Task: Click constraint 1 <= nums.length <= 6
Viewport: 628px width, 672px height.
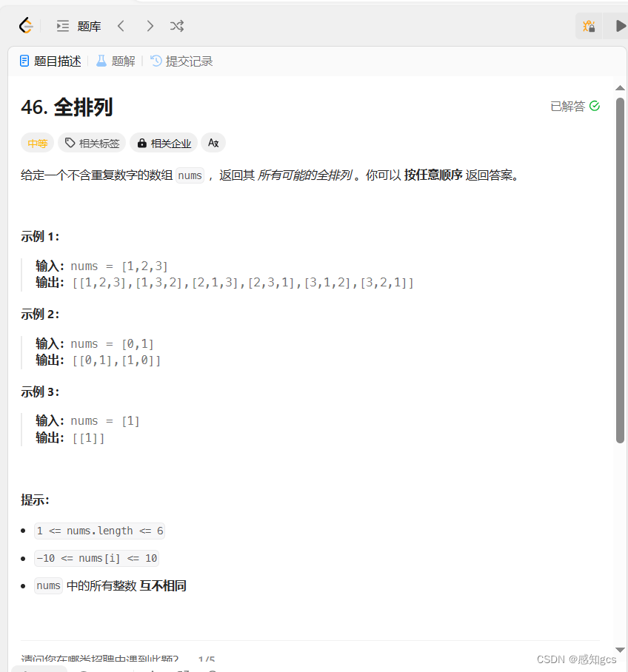Action: [x=99, y=531]
